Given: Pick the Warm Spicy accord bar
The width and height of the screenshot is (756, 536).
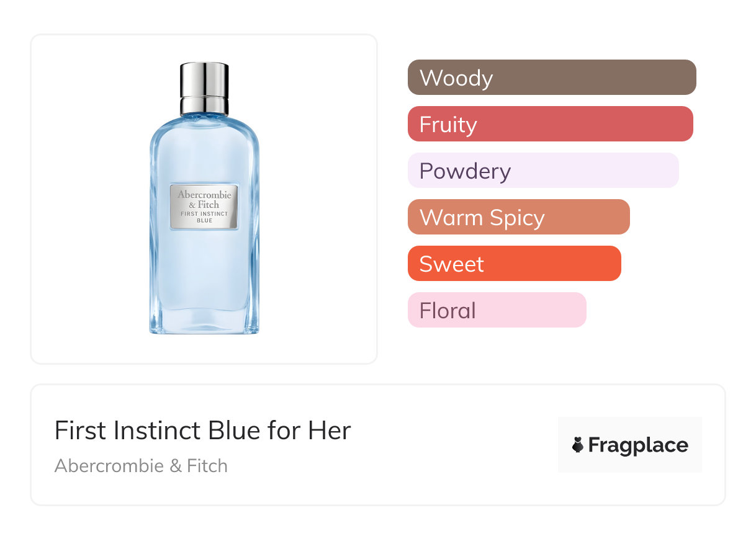Looking at the screenshot, I should tap(518, 217).
